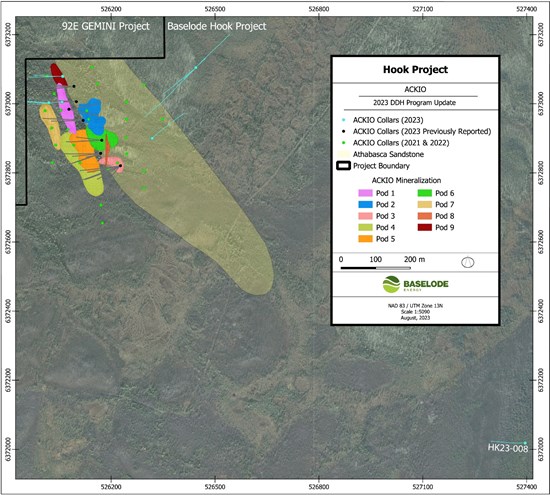
Task: Click the Pod 9 dark red legend swatch
Action: (424, 227)
